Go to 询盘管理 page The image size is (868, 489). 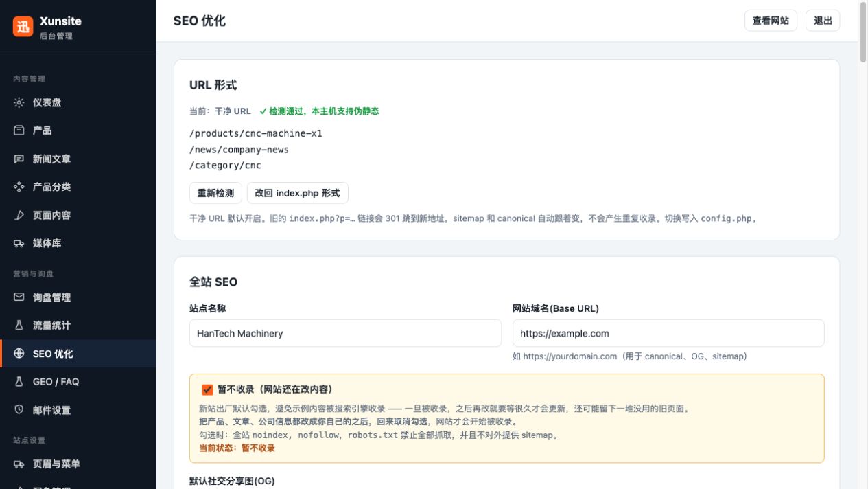78,297
